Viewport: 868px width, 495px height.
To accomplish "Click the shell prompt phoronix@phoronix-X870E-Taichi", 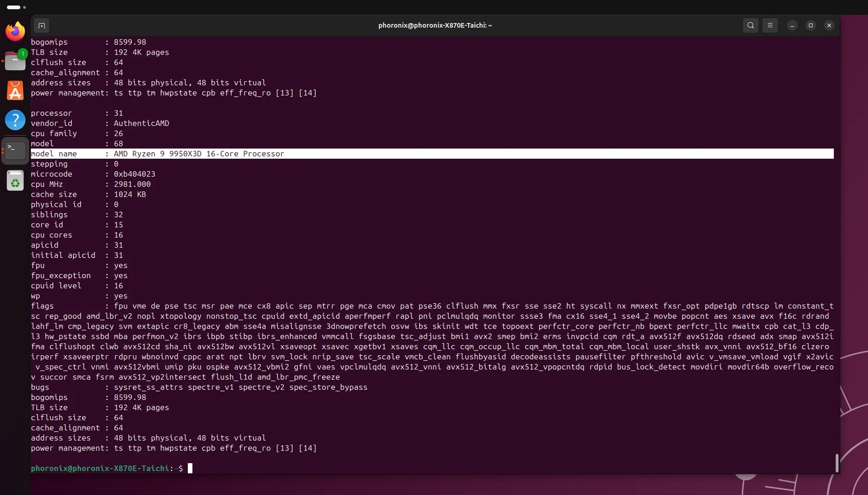I will tap(100, 468).
